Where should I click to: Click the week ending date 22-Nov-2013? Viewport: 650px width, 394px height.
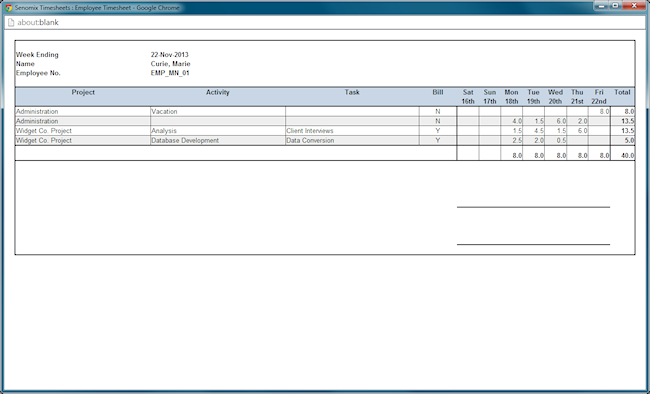(170, 55)
